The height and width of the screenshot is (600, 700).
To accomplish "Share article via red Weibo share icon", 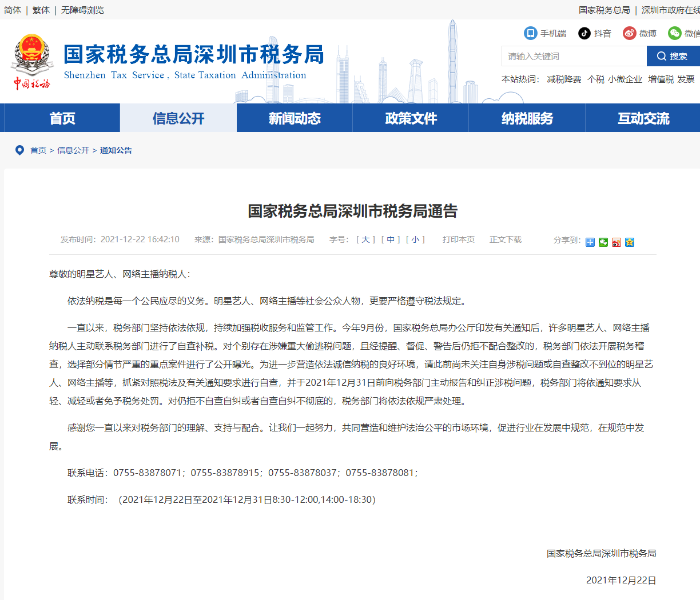I will pos(616,242).
